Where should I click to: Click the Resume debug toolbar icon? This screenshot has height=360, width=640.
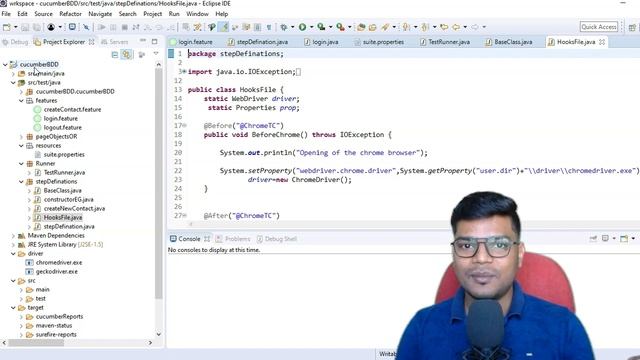102,27
